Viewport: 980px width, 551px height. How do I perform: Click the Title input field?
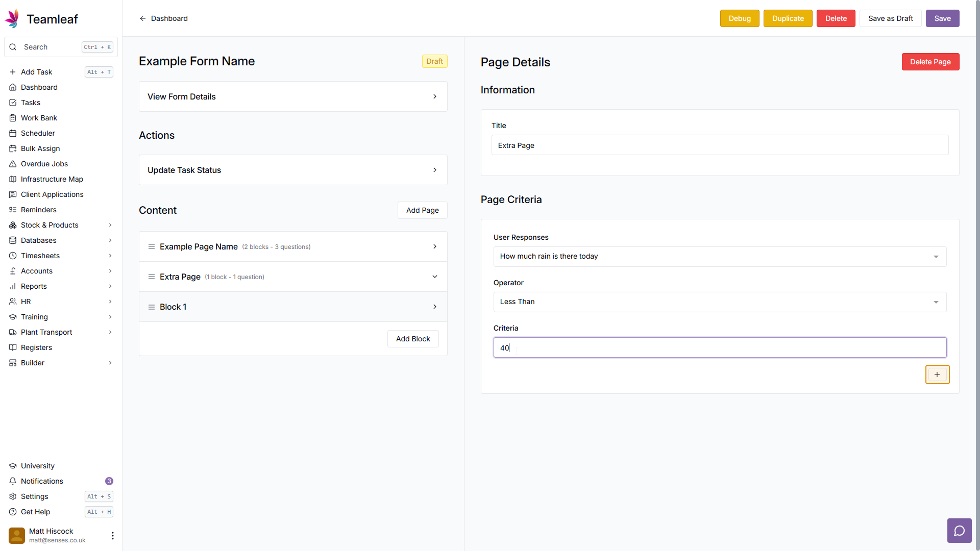(x=719, y=145)
